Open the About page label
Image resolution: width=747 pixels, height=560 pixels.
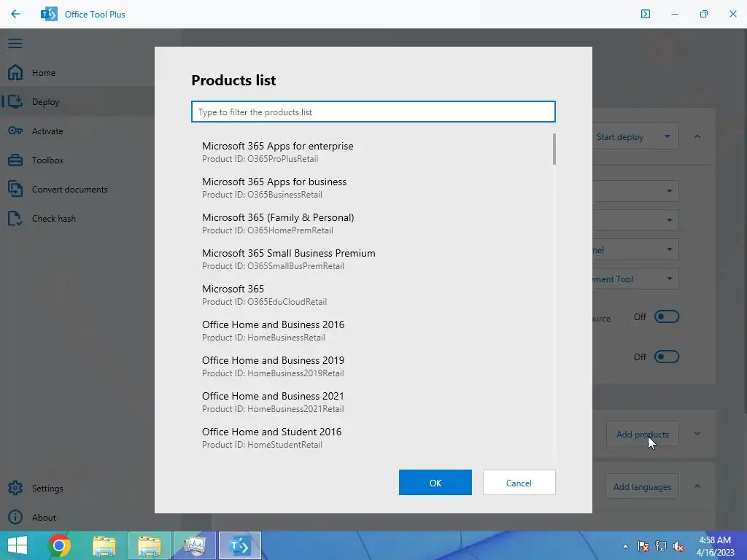[x=44, y=517]
